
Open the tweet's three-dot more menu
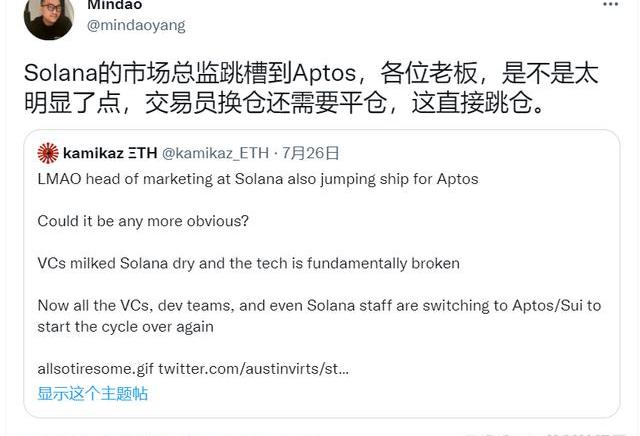point(610,6)
